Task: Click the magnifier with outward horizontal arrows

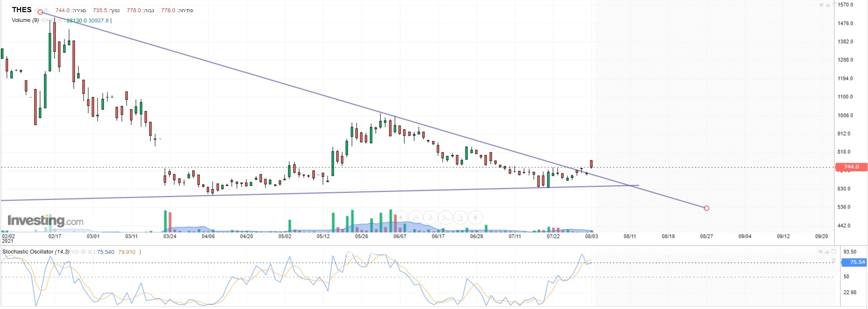Action: (445, 218)
